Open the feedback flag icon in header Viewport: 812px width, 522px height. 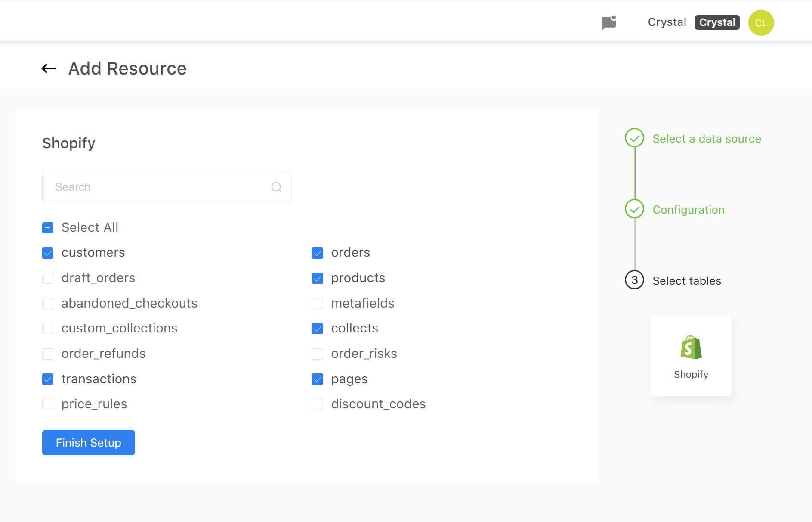point(608,22)
